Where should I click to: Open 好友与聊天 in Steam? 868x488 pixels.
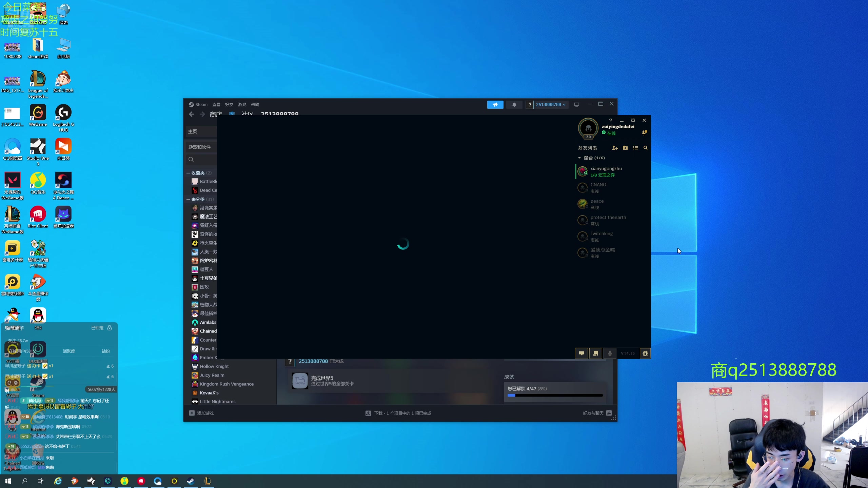[x=597, y=413]
